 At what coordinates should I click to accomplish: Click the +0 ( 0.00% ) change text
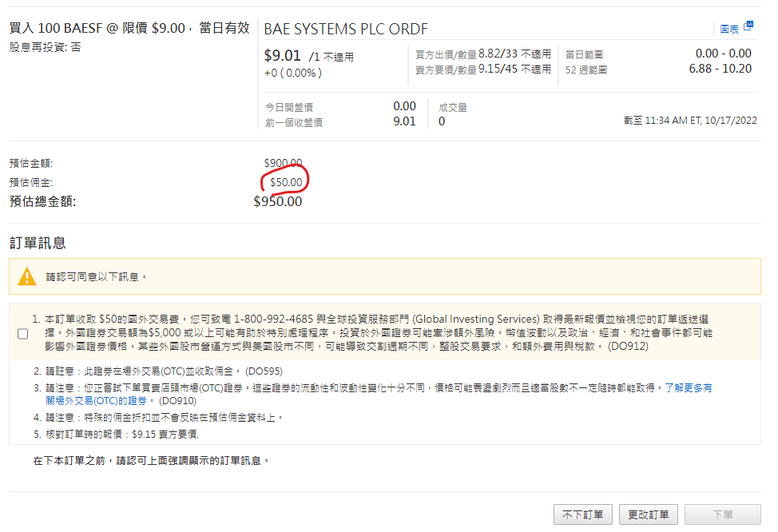292,73
